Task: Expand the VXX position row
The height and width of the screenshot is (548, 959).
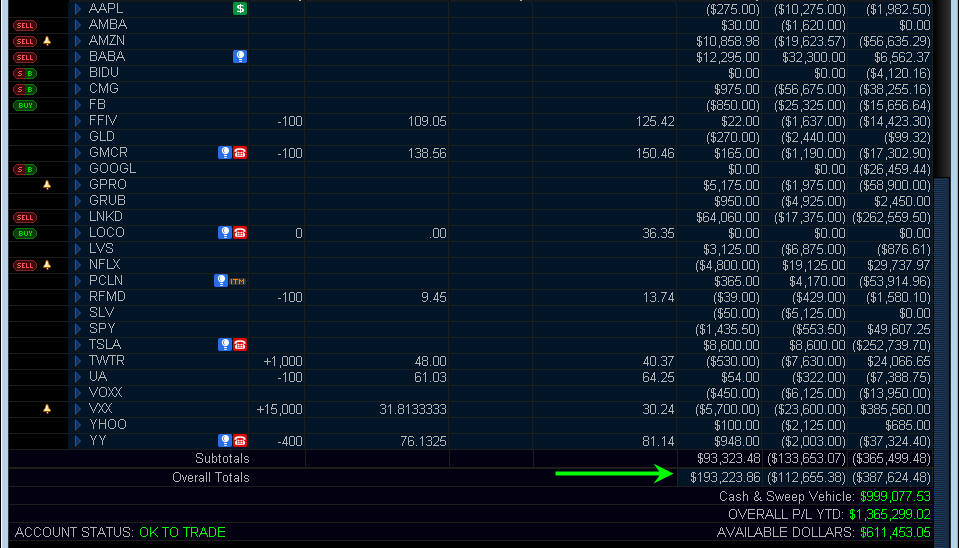Action: [x=78, y=409]
